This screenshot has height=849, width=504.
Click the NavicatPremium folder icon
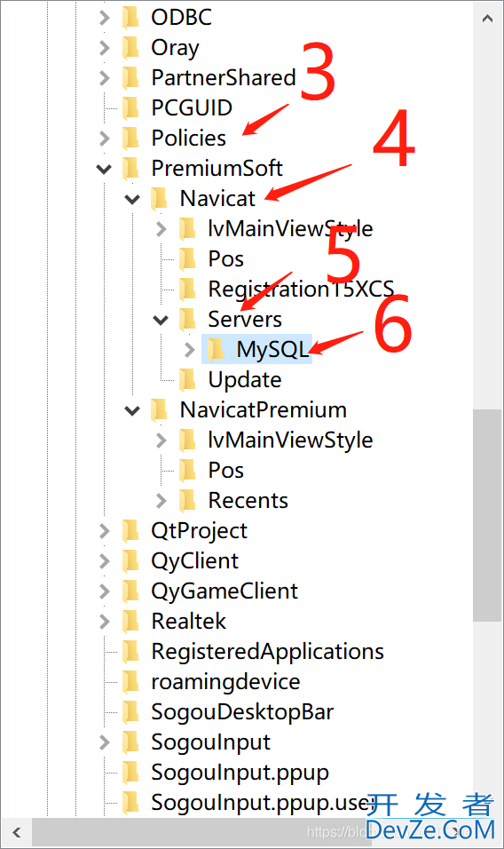click(x=159, y=410)
